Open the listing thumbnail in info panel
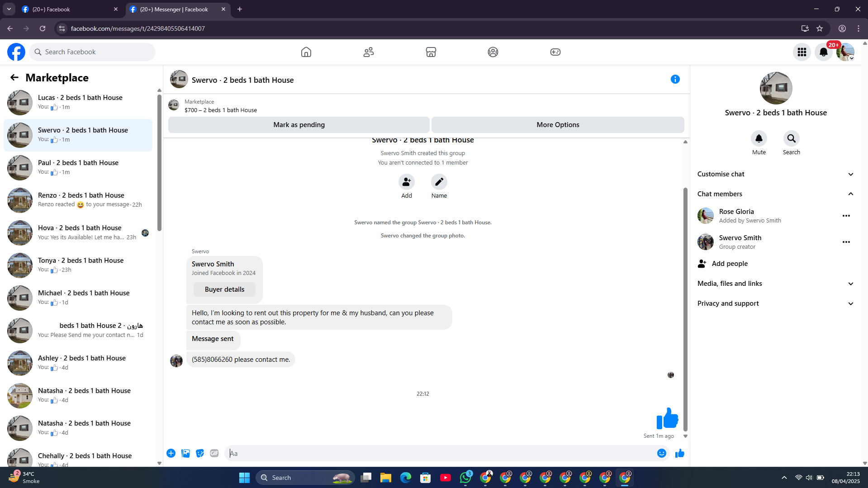Screen dimensions: 868x488 776,88
